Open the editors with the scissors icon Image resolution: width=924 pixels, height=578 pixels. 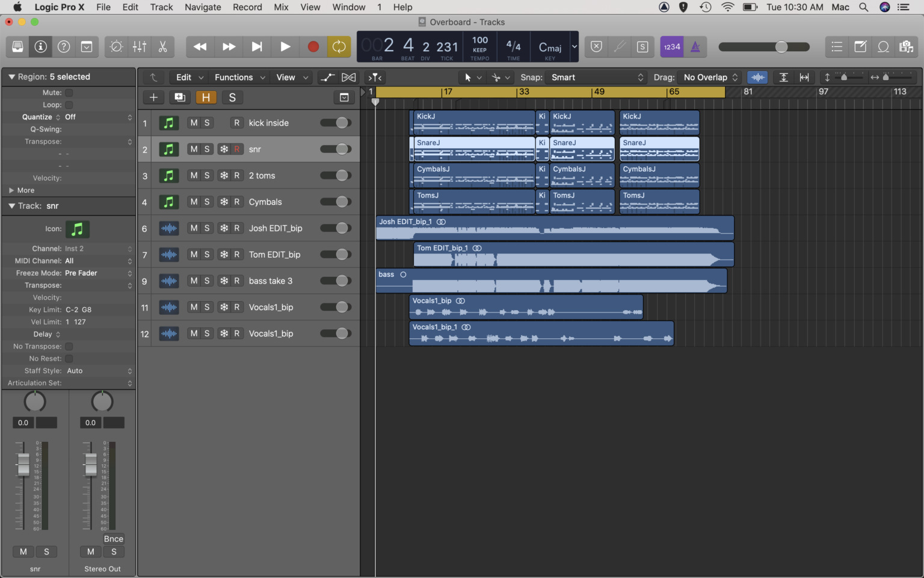pyautogui.click(x=162, y=46)
